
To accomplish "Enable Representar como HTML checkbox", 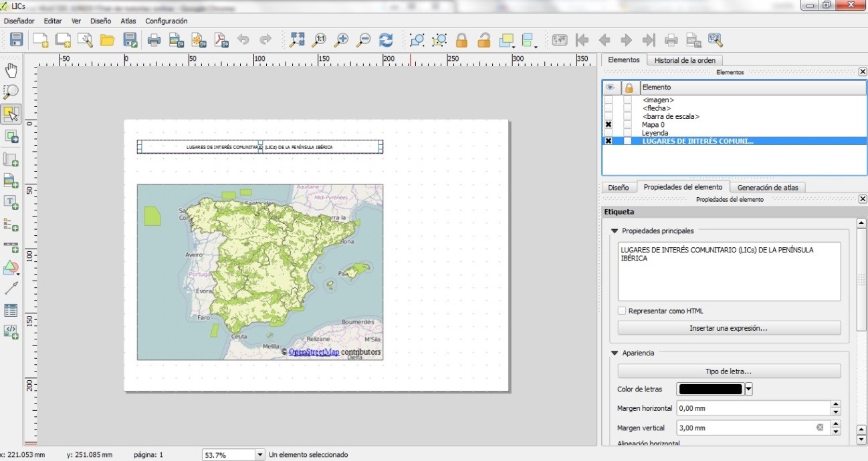I will click(622, 311).
